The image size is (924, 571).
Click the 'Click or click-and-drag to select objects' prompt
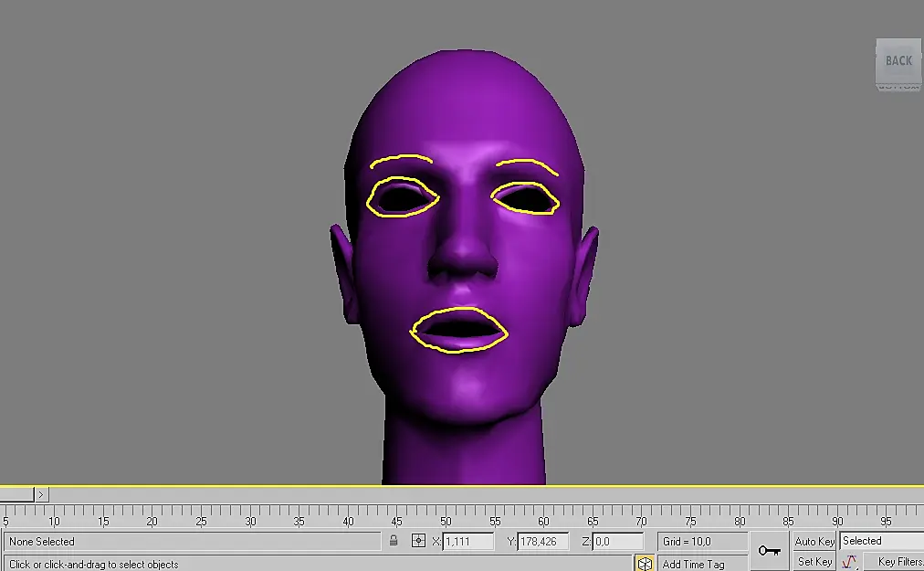click(x=94, y=565)
